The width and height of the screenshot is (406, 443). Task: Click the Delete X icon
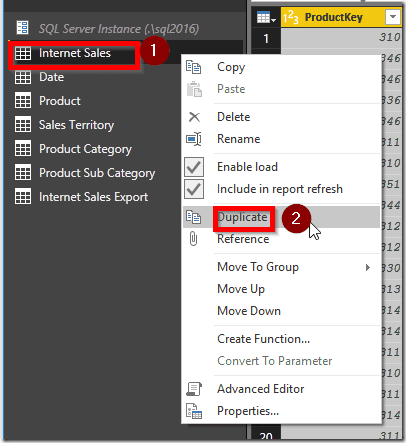click(x=194, y=117)
